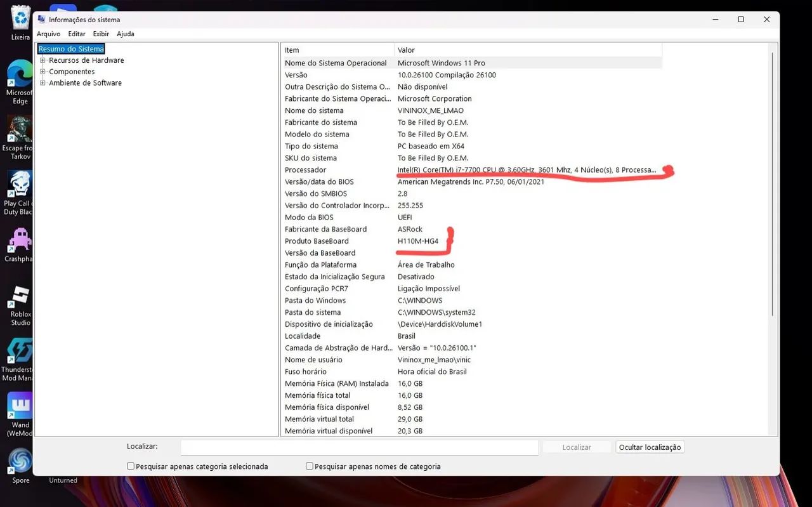Select Fabricante da BaseBoard row
The height and width of the screenshot is (507, 812).
coord(472,229)
